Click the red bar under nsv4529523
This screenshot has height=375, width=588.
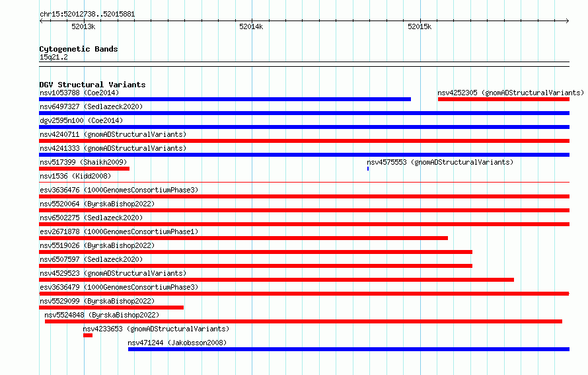276,280
